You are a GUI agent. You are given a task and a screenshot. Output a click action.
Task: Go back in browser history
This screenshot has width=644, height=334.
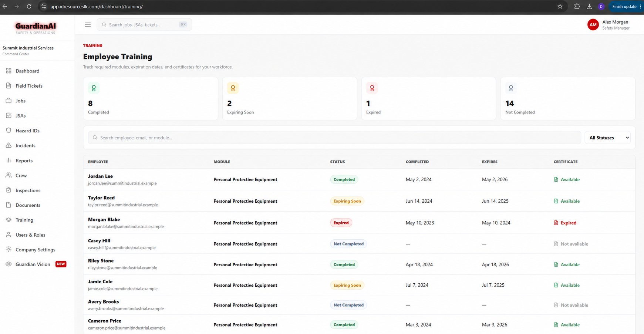coord(5,7)
